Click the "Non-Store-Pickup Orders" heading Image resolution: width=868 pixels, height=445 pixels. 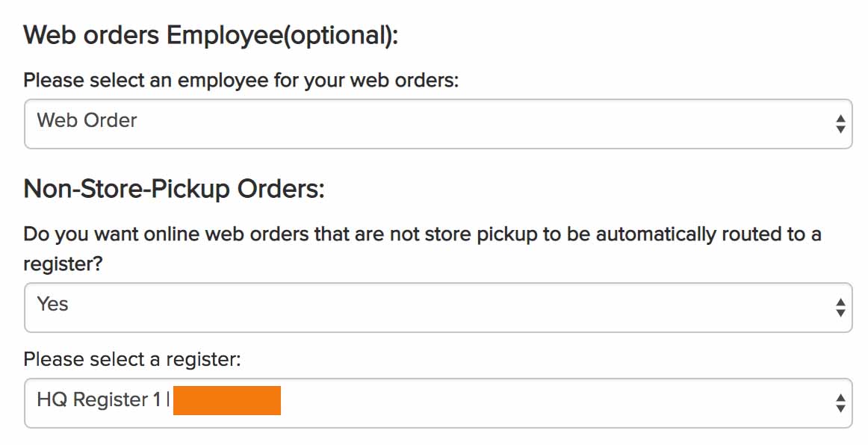coord(174,189)
